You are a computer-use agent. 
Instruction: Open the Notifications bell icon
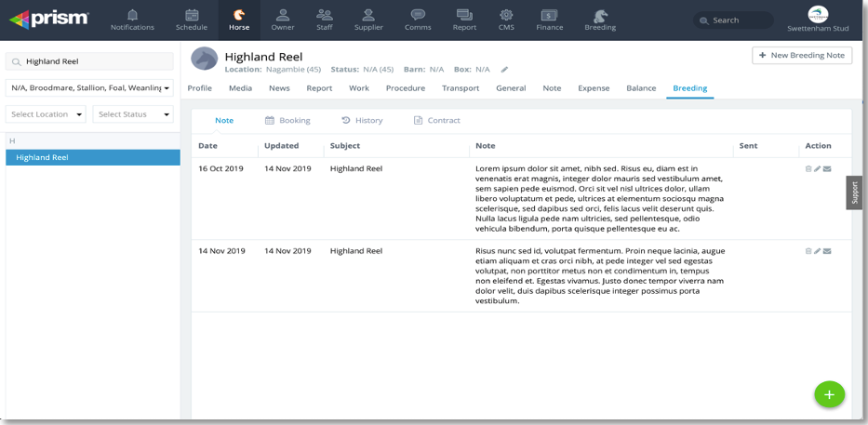click(x=132, y=20)
